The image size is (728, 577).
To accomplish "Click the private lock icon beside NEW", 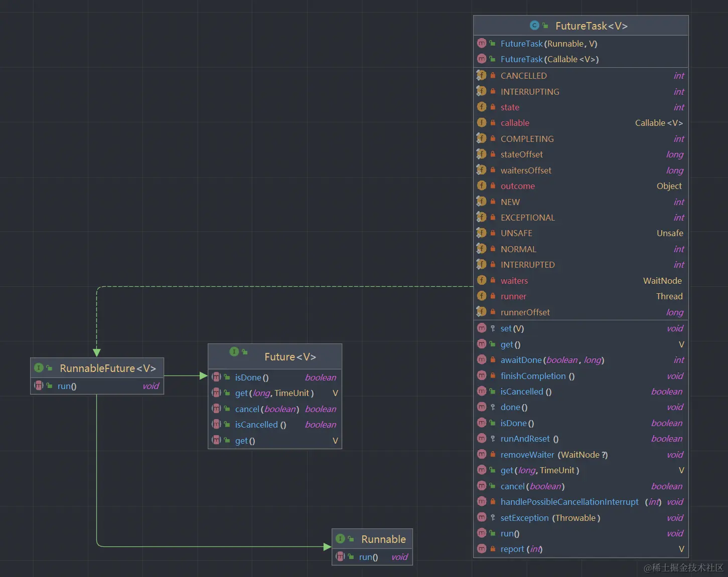I will click(x=493, y=202).
